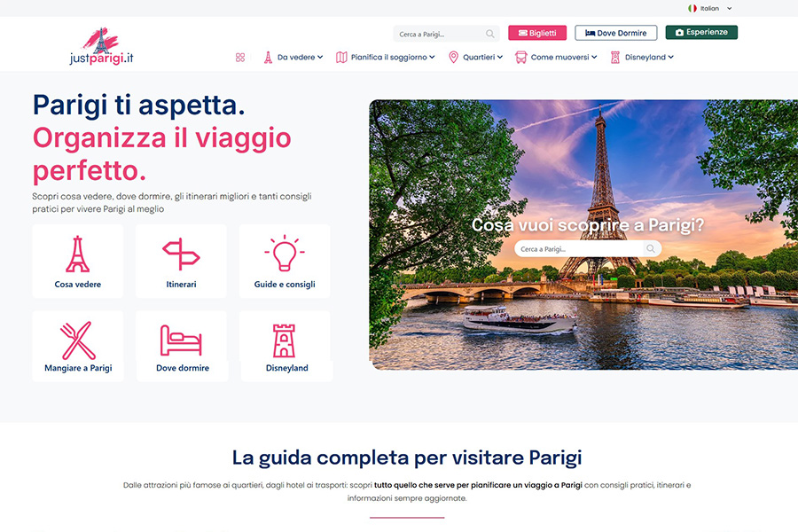Click the green Esperienze button

point(701,32)
